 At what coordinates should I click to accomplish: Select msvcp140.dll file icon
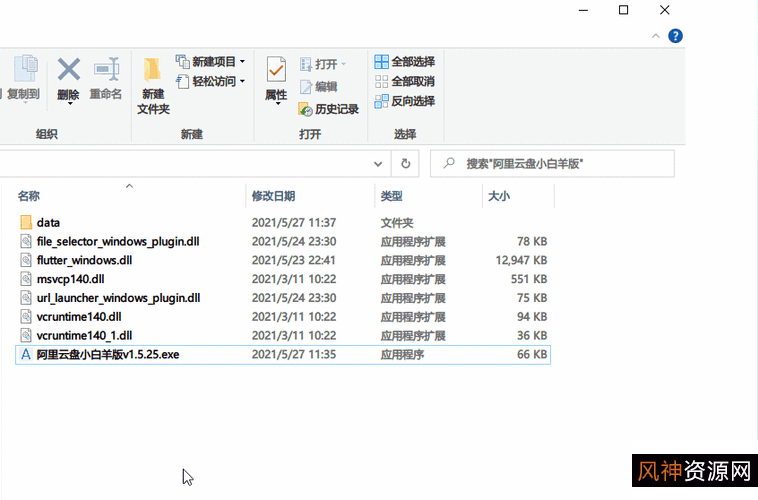(26, 279)
